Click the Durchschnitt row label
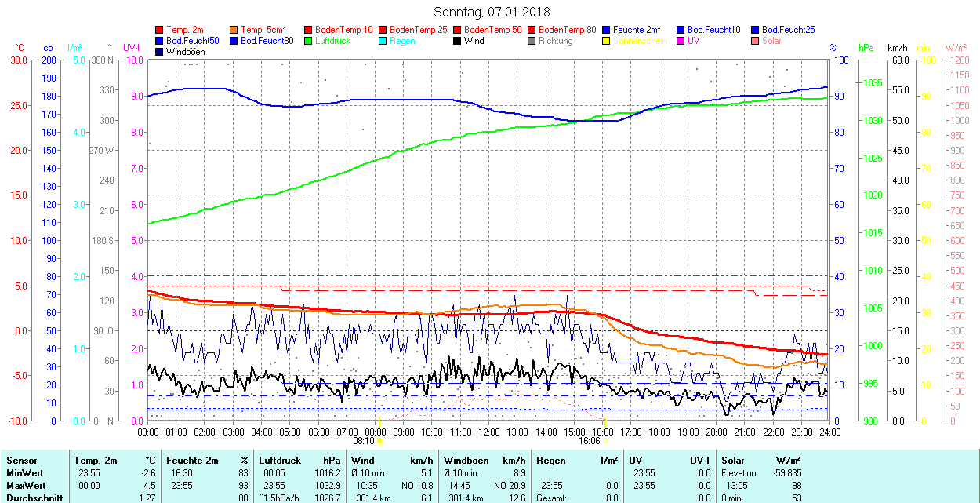 [x=33, y=498]
